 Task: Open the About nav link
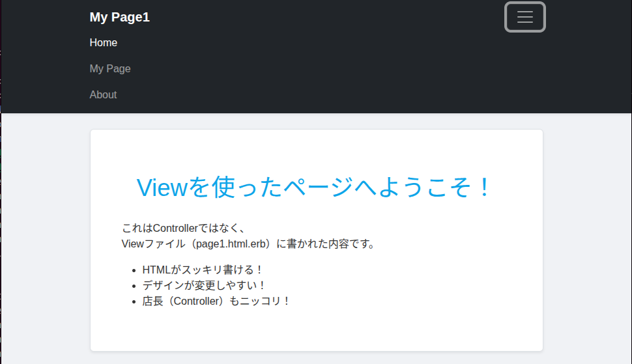pos(103,95)
